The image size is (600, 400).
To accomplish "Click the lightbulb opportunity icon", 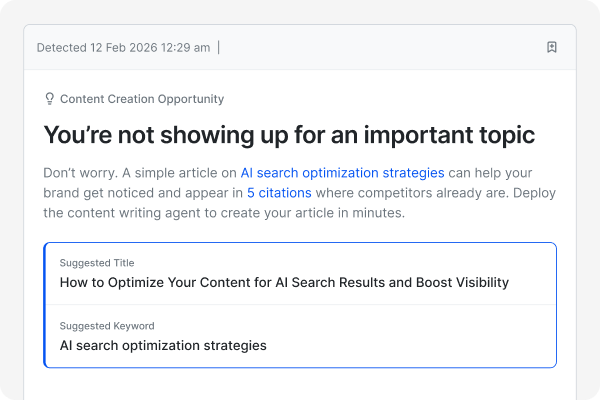I will click(49, 99).
